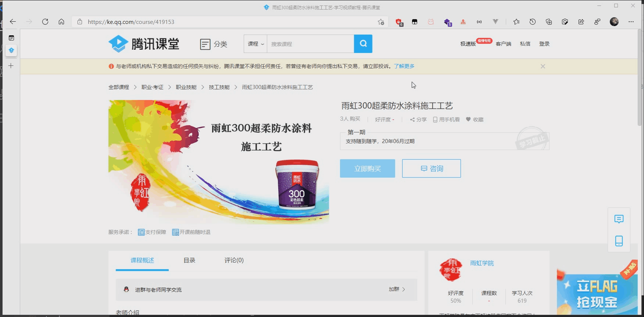Open the red shield extension
This screenshot has height=317, width=644.
[x=399, y=22]
